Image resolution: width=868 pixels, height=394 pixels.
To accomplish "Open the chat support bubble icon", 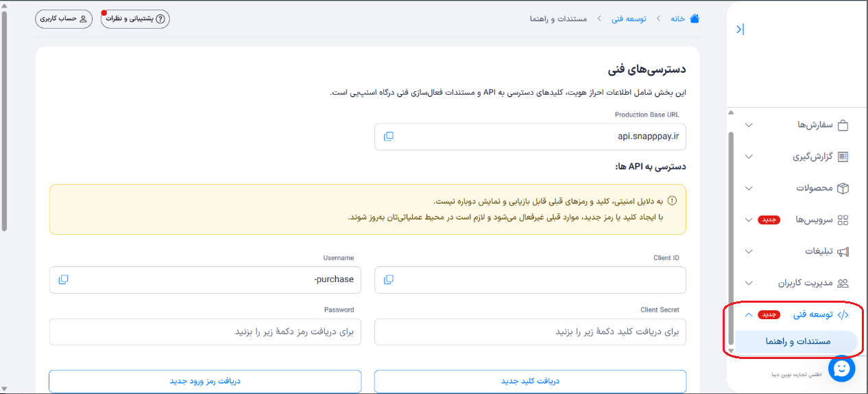I will [841, 369].
